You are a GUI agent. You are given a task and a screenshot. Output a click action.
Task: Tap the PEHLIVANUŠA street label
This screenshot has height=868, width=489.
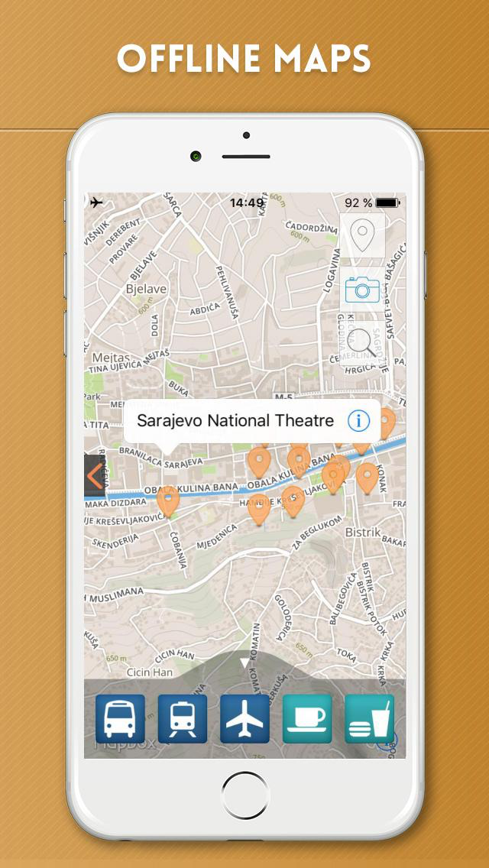click(226, 293)
